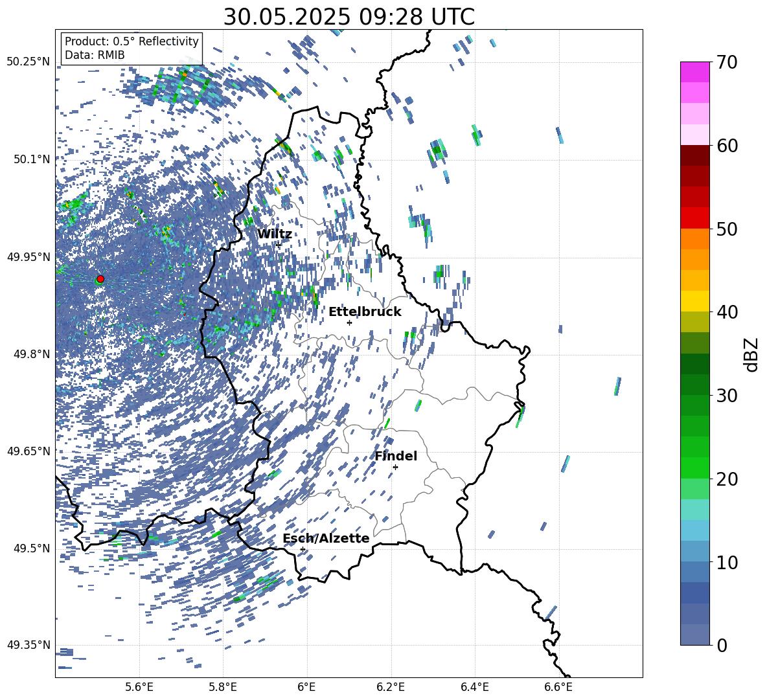Click the 0 dBZ colorbar label
Image resolution: width=767 pixels, height=700 pixels.
pos(722,645)
